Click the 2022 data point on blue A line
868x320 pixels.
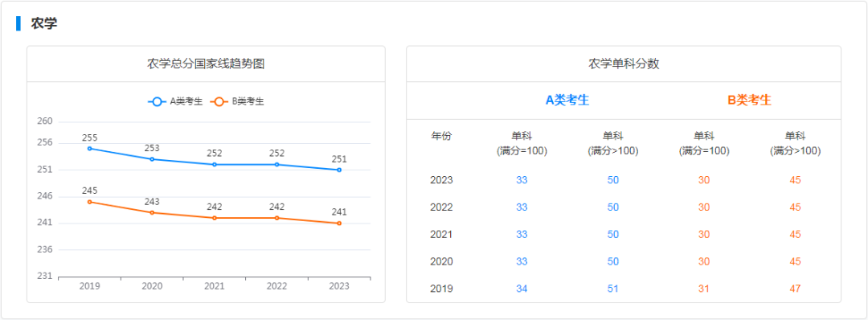(276, 165)
